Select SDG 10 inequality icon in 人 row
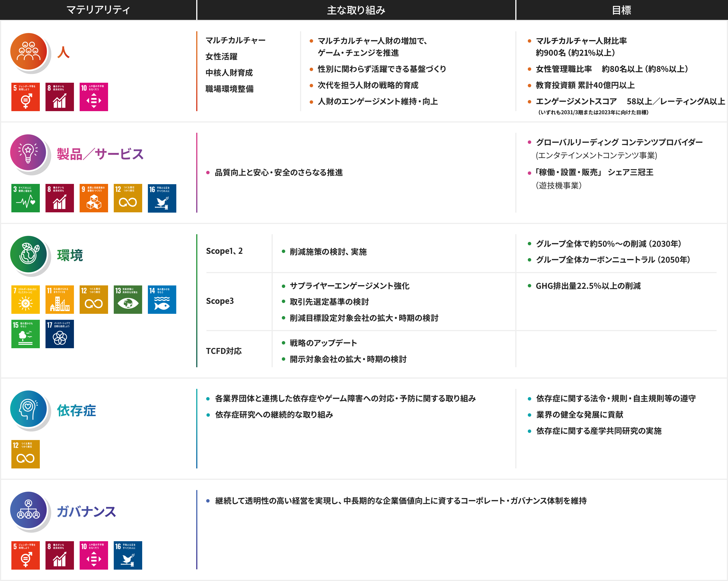The image size is (728, 581). click(x=94, y=97)
